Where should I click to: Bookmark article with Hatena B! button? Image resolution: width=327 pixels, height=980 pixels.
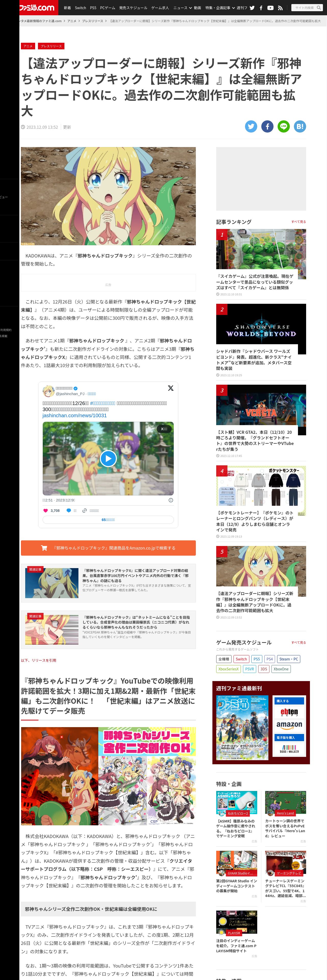300,126
